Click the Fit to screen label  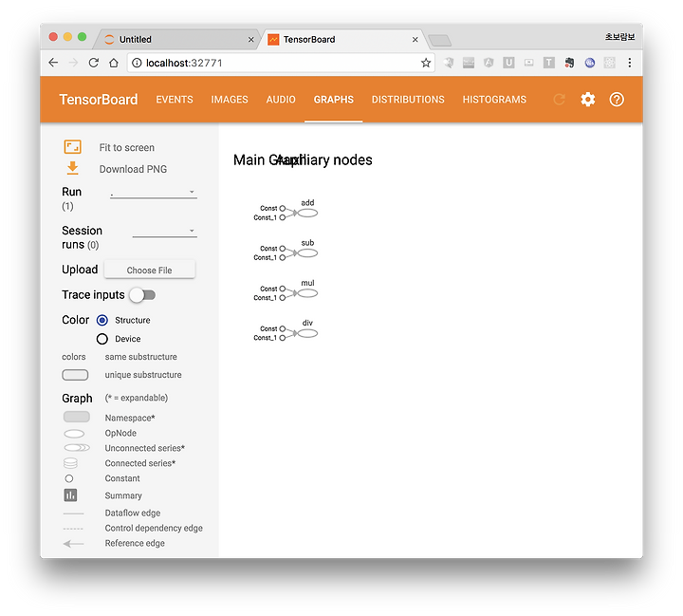[127, 148]
